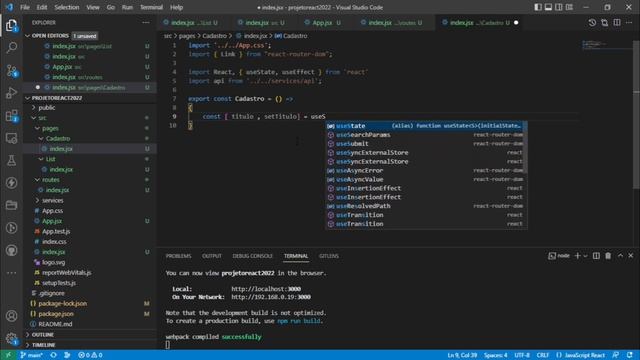640x360 pixels.
Task: Open the Explorer view in activity bar
Action: pyautogui.click(x=11, y=25)
